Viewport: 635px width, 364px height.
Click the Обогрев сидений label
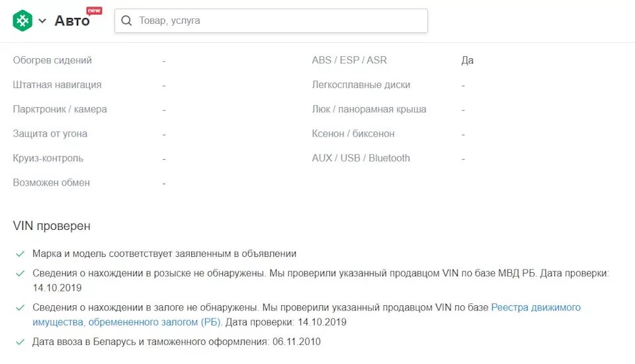click(x=52, y=60)
